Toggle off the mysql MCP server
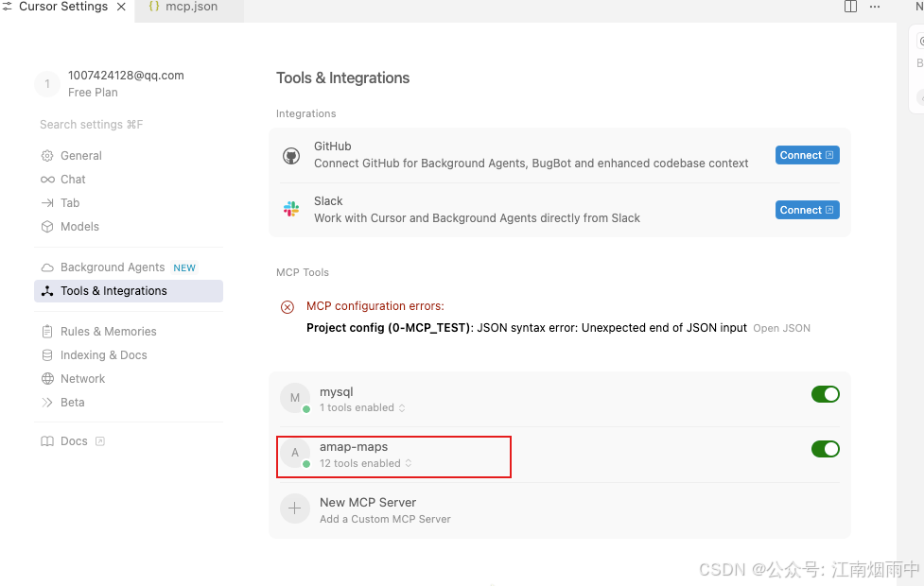This screenshot has height=586, width=924. click(825, 394)
